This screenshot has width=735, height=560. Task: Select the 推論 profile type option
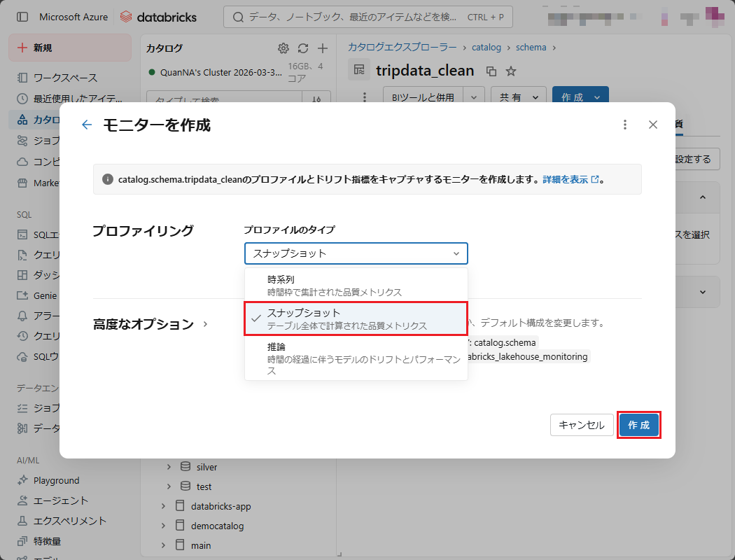(x=356, y=358)
